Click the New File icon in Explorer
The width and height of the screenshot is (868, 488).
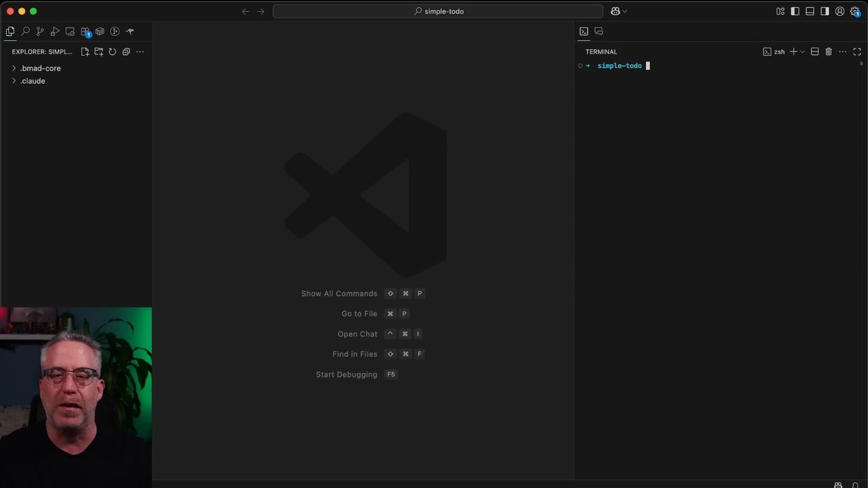click(x=85, y=52)
